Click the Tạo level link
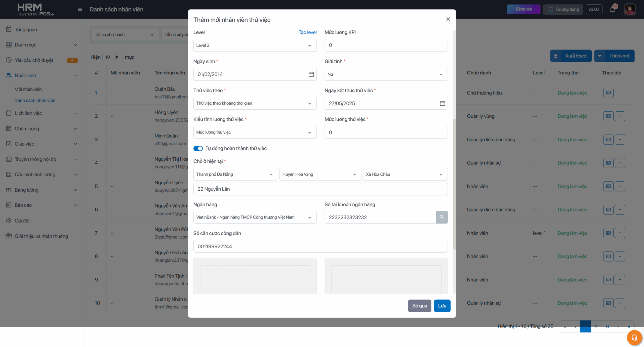 point(307,32)
